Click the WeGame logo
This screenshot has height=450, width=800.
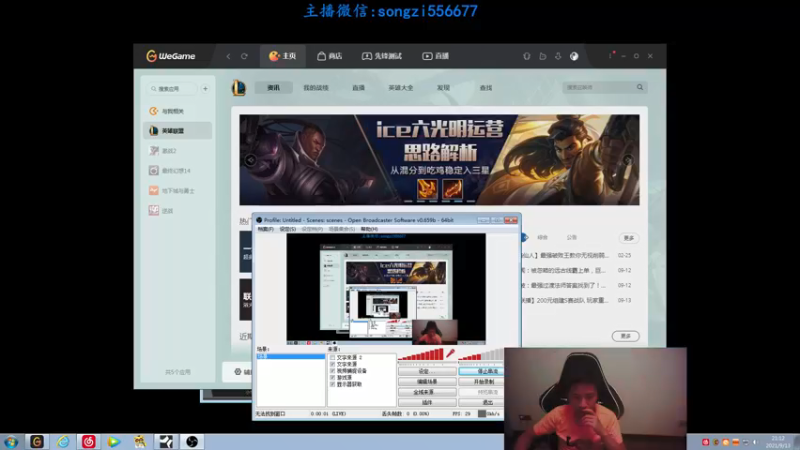coord(171,56)
